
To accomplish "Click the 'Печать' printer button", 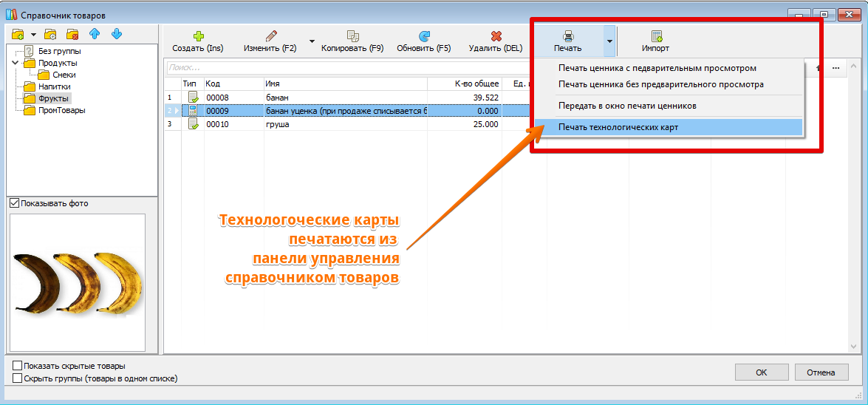I will click(568, 42).
